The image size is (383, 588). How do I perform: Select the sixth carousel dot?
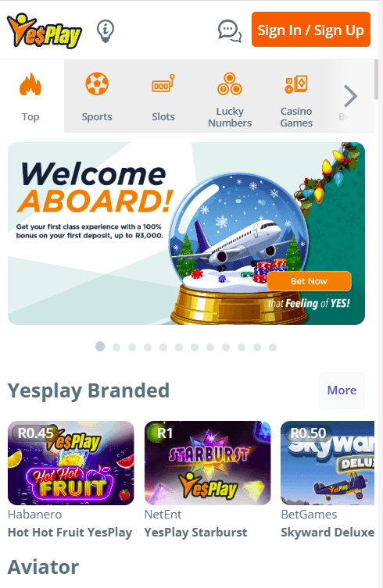[x=179, y=347]
